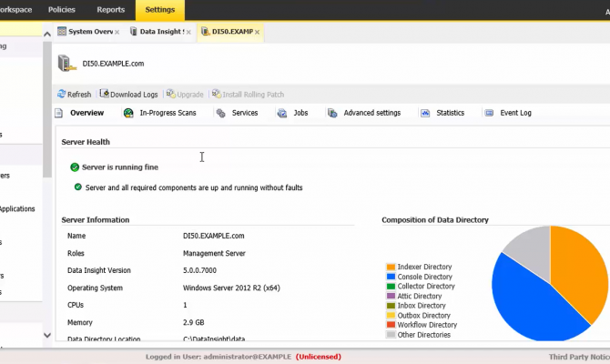Click the In-Progress Scans icon

(x=128, y=113)
